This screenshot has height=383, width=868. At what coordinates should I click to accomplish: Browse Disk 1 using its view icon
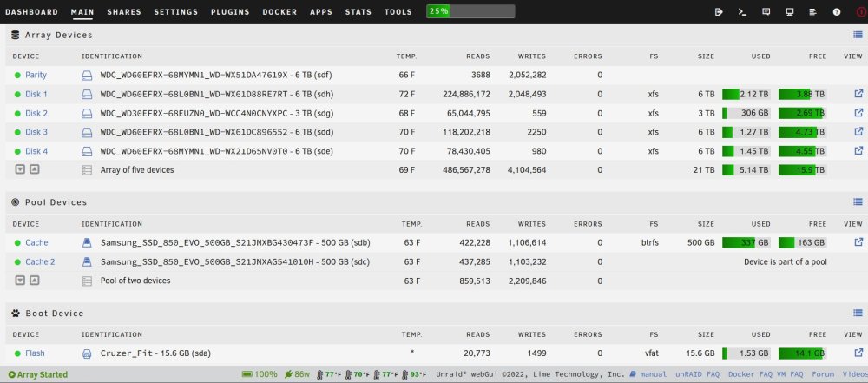pyautogui.click(x=858, y=94)
